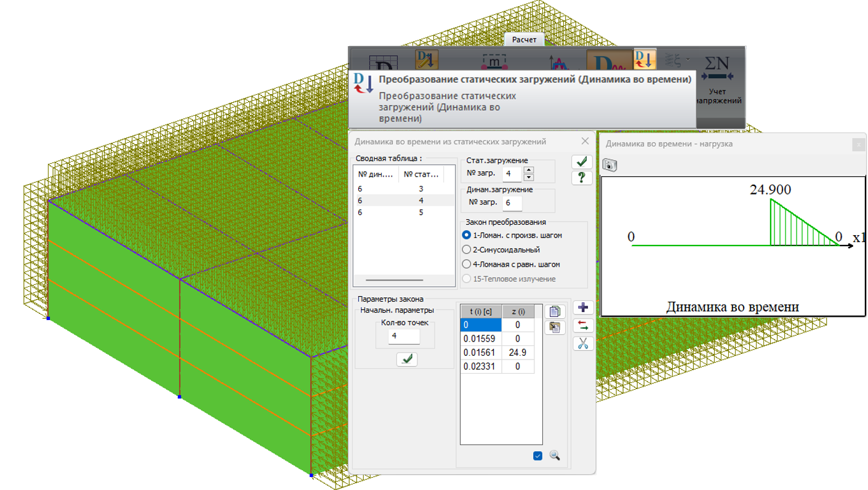Select 1-Ломан. с произв. шагом option
The height and width of the screenshot is (490, 868).
(x=466, y=235)
